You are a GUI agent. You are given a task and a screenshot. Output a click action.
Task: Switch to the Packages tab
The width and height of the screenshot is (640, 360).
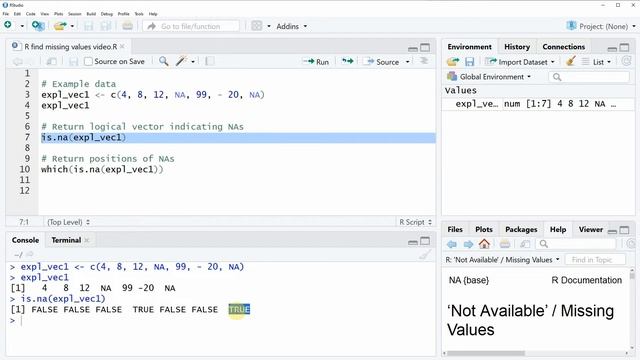(521, 229)
